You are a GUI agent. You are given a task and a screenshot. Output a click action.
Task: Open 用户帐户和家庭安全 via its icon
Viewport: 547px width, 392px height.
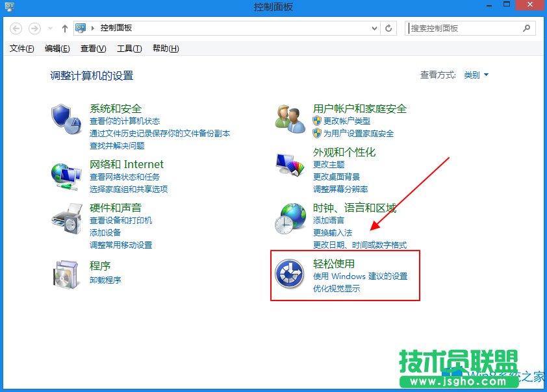pos(290,119)
